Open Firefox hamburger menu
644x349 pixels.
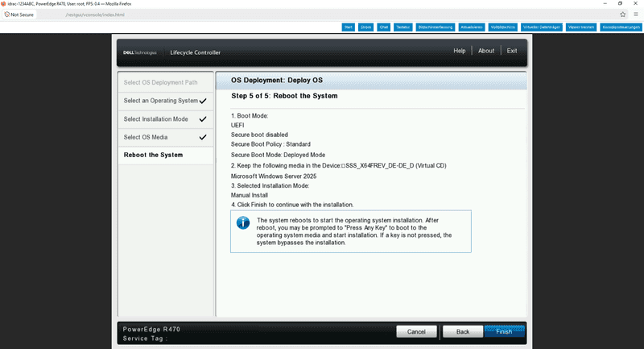[636, 15]
